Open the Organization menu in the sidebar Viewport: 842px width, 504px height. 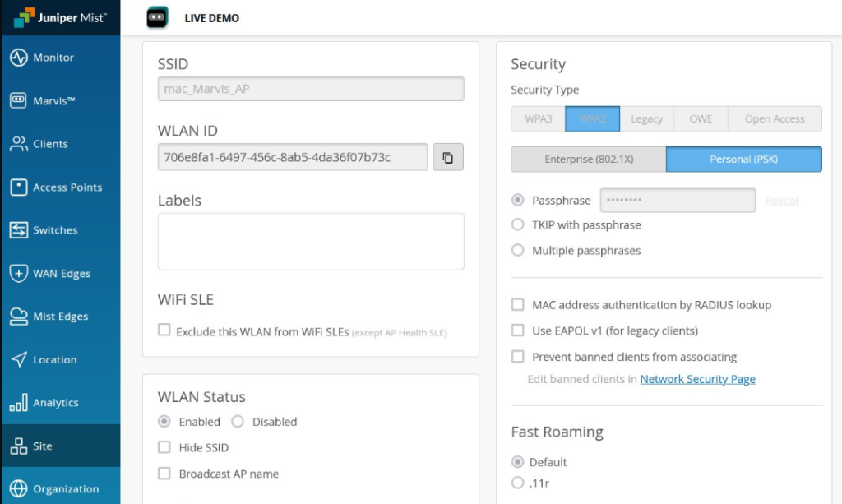click(x=61, y=488)
